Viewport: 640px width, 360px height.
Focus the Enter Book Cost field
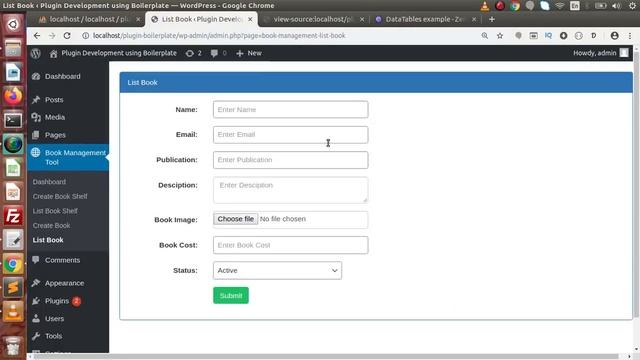click(290, 245)
